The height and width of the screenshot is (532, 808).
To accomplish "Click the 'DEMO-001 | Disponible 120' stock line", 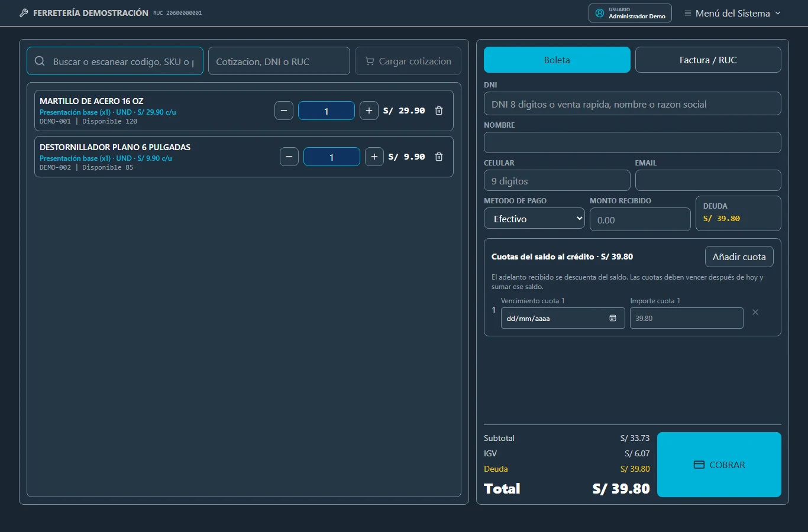I will 89,121.
